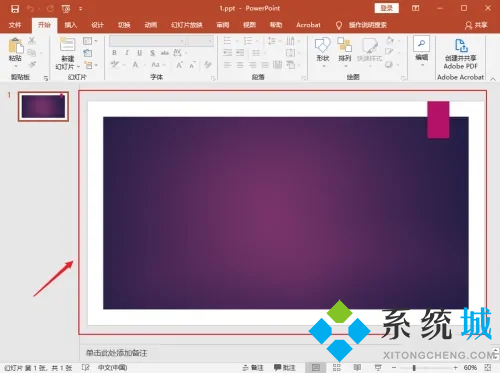This screenshot has width=500, height=373.
Task: Toggle Bold formatting
Action: 114,53
